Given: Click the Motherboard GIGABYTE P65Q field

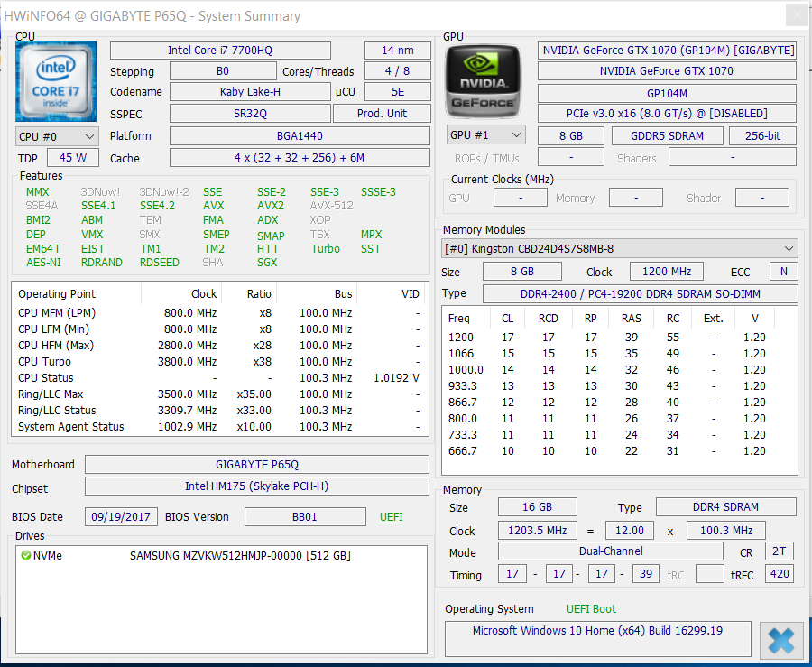Looking at the screenshot, I should point(257,465).
